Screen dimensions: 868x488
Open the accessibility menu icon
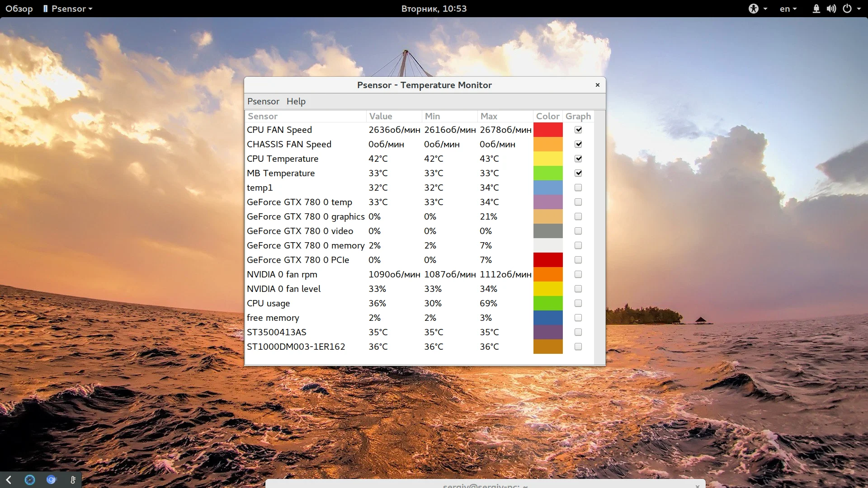tap(753, 9)
